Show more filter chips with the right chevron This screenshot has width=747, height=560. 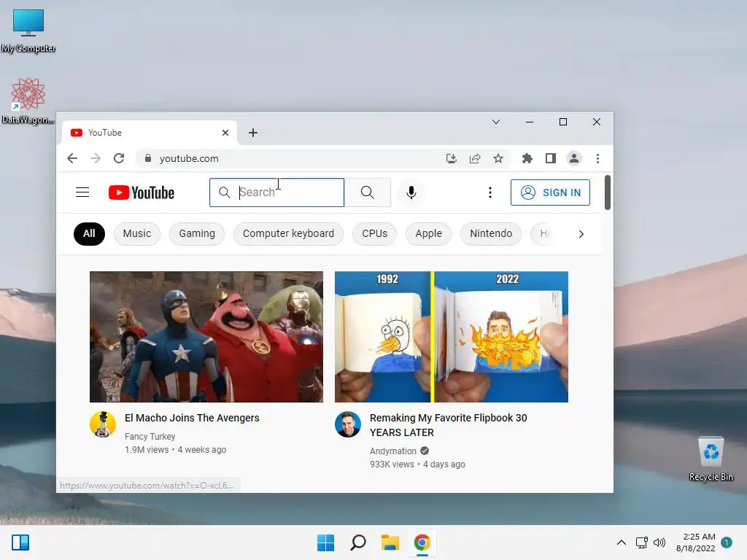click(x=581, y=234)
